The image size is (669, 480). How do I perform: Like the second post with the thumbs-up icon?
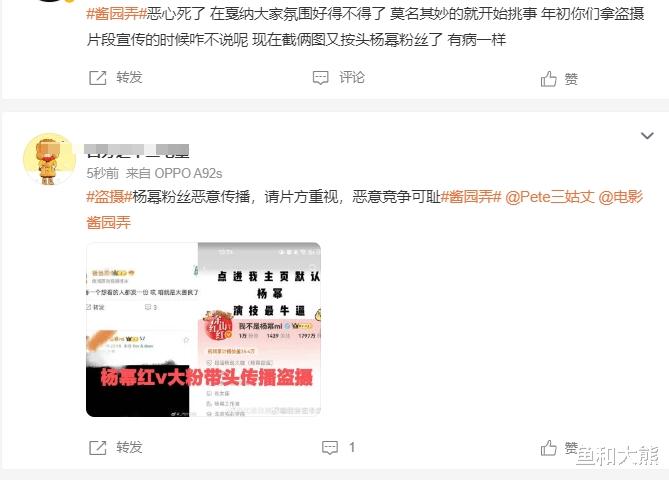pyautogui.click(x=549, y=448)
